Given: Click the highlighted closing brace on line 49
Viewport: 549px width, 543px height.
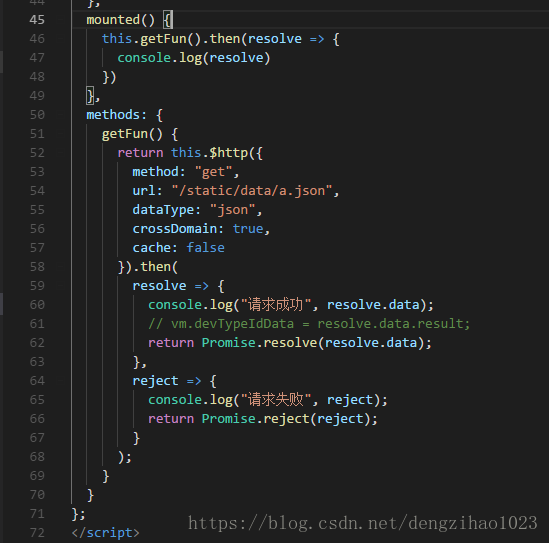Looking at the screenshot, I should (90, 96).
